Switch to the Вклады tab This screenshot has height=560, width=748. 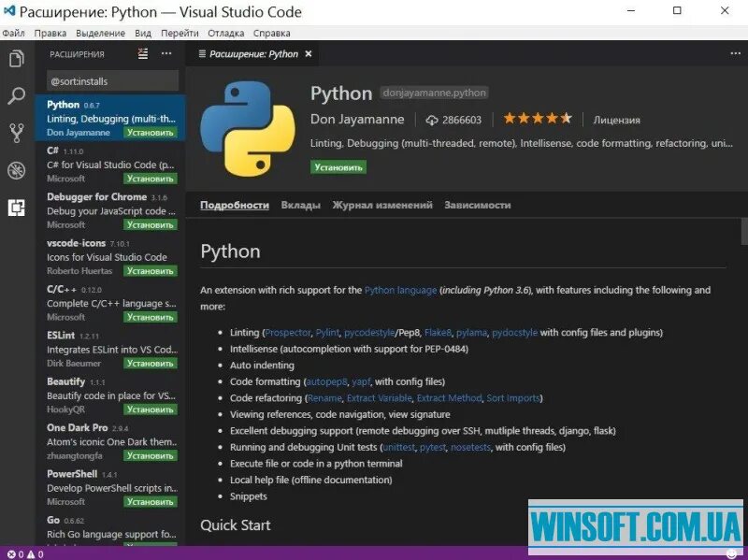click(300, 205)
